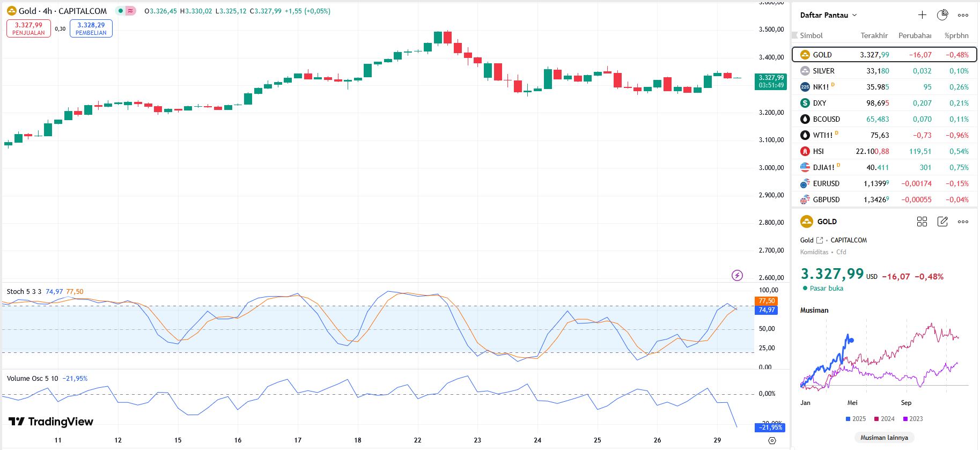
Task: Toggle the green market status dot indicator
Action: tap(121, 11)
